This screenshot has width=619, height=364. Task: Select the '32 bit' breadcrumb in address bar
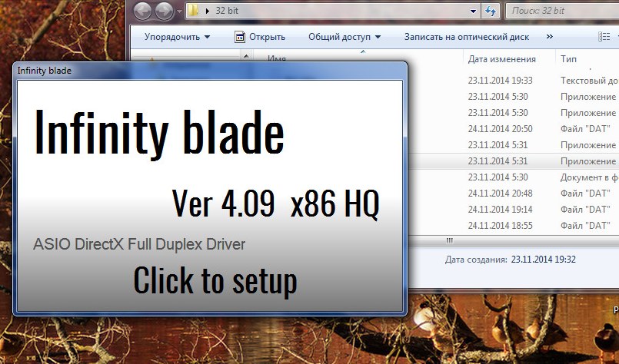[x=227, y=11]
